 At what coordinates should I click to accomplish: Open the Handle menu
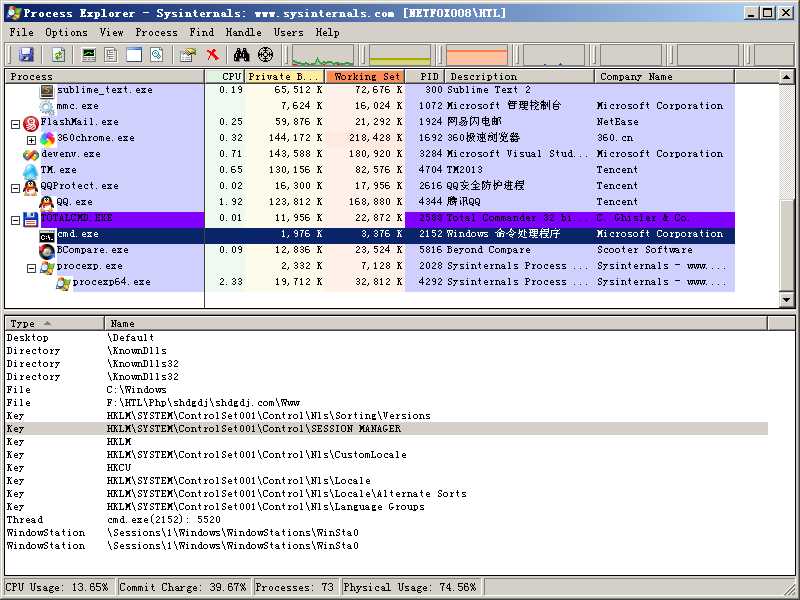tap(243, 32)
